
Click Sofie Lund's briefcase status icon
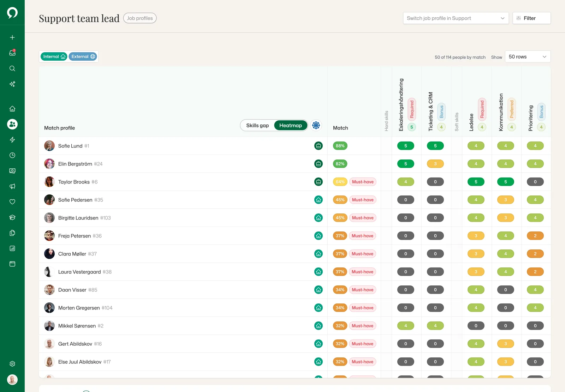[319, 146]
